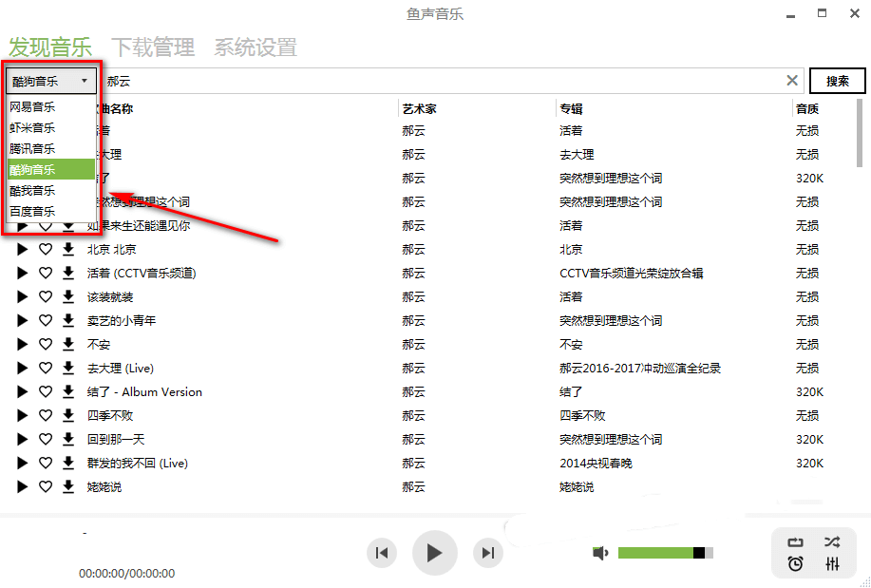
Task: Start playback with main play button
Action: pos(434,553)
